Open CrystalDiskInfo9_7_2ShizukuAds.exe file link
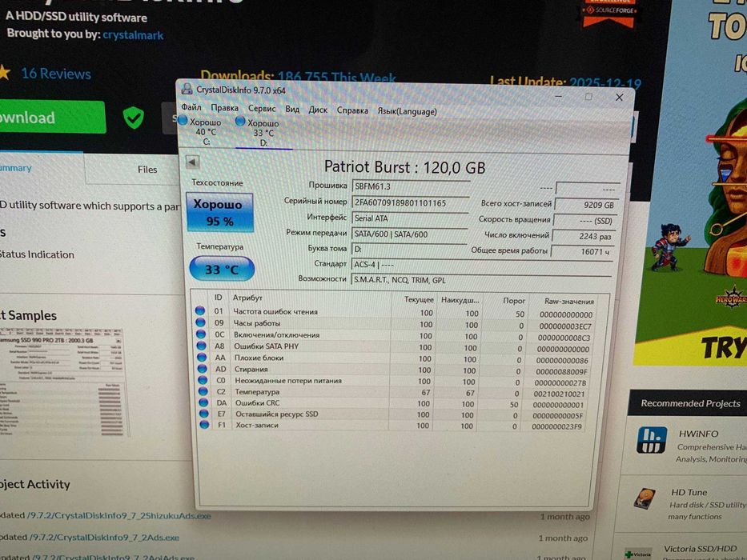Viewport: 747px width, 560px height. [119, 516]
